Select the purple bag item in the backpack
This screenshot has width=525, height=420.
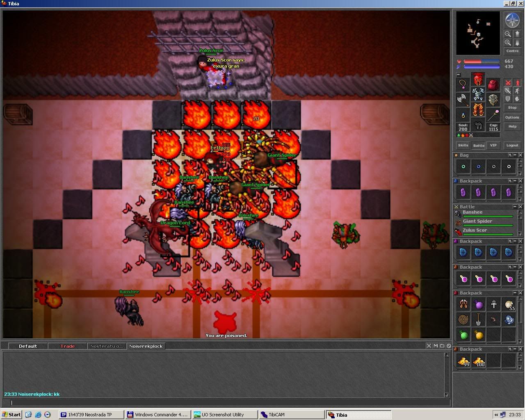tap(479, 304)
